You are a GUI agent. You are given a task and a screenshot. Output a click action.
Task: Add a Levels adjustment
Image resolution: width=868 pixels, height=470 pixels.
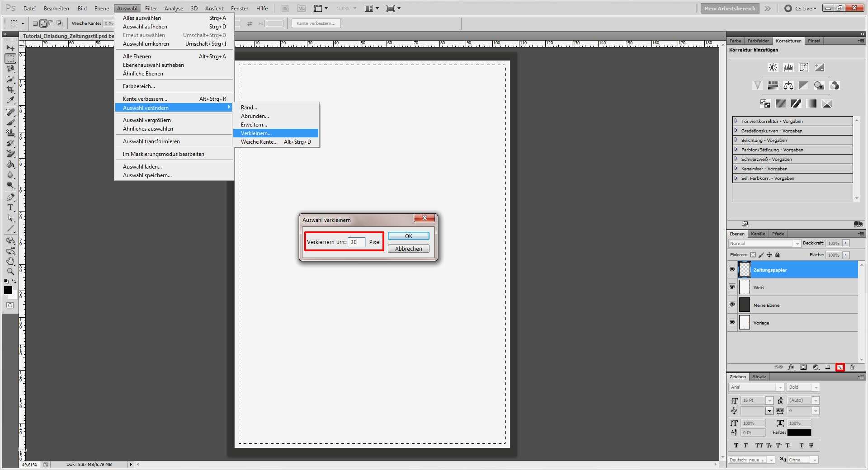coord(788,67)
